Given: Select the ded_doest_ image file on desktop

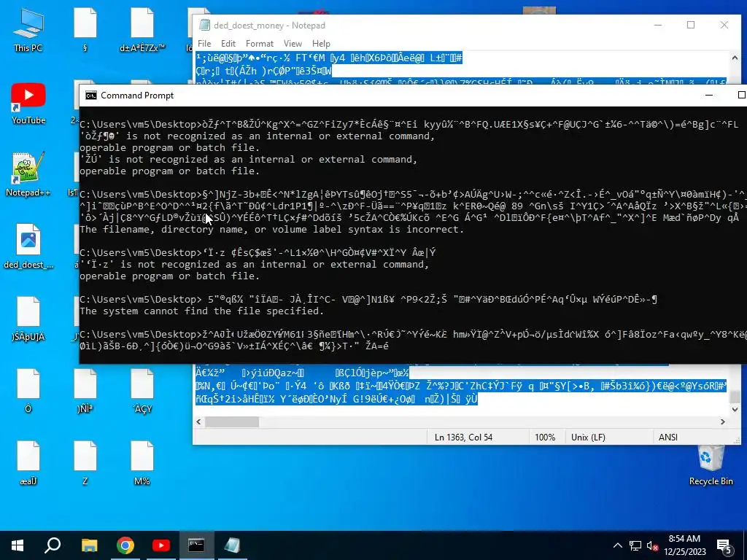Looking at the screenshot, I should click(28, 246).
